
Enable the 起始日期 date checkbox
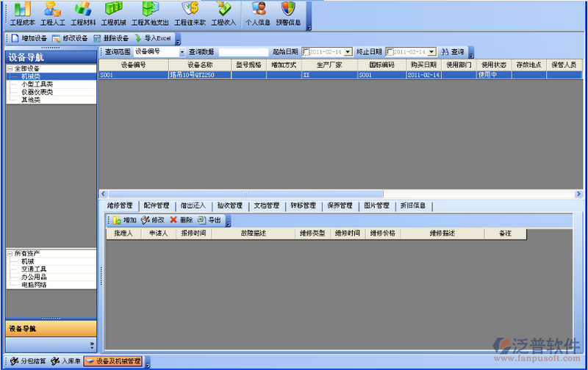coord(306,52)
